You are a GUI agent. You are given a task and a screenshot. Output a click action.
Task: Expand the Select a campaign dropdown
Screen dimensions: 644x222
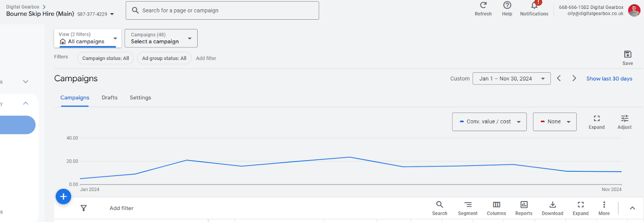pos(161,38)
